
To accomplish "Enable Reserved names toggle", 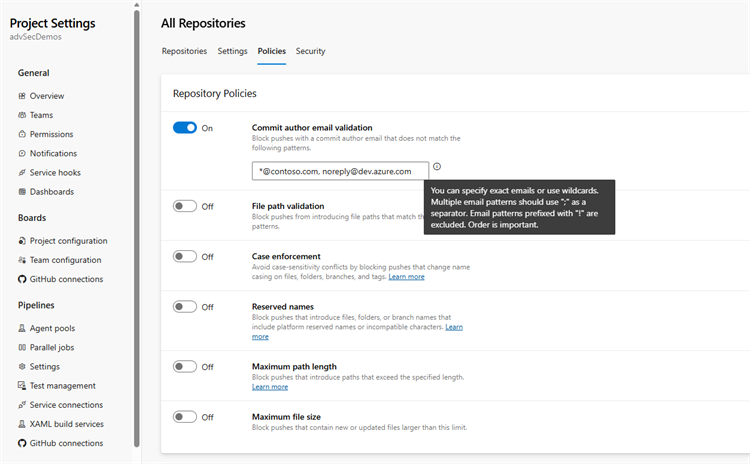I will [185, 307].
